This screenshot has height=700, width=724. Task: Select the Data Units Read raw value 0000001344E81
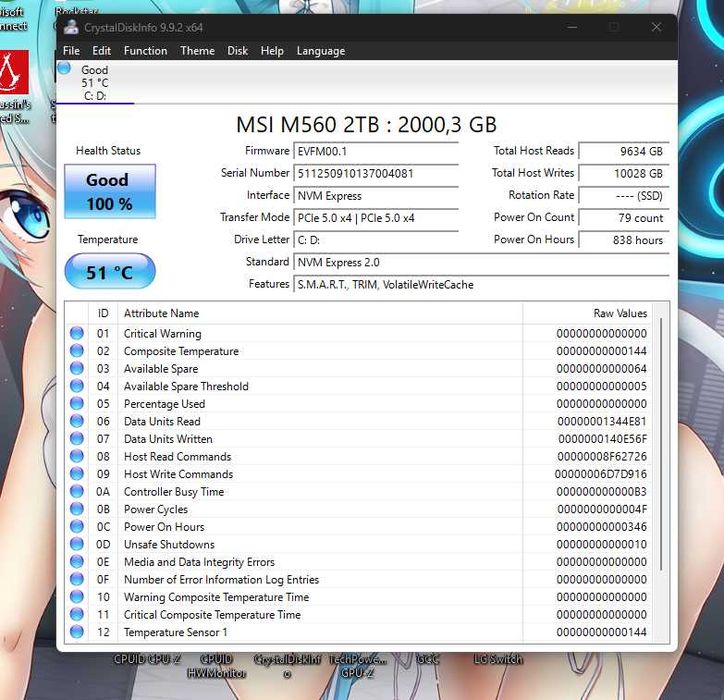point(602,421)
